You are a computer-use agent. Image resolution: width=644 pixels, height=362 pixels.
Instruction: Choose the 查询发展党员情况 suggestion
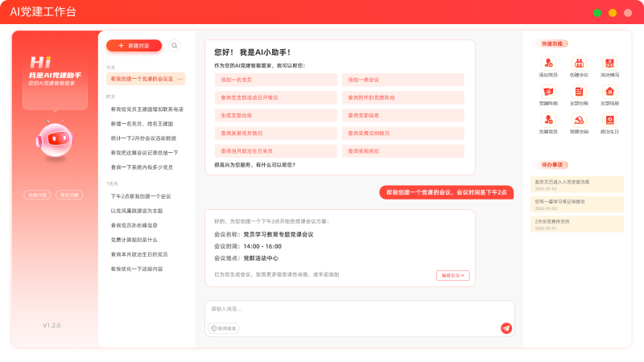pos(275,134)
